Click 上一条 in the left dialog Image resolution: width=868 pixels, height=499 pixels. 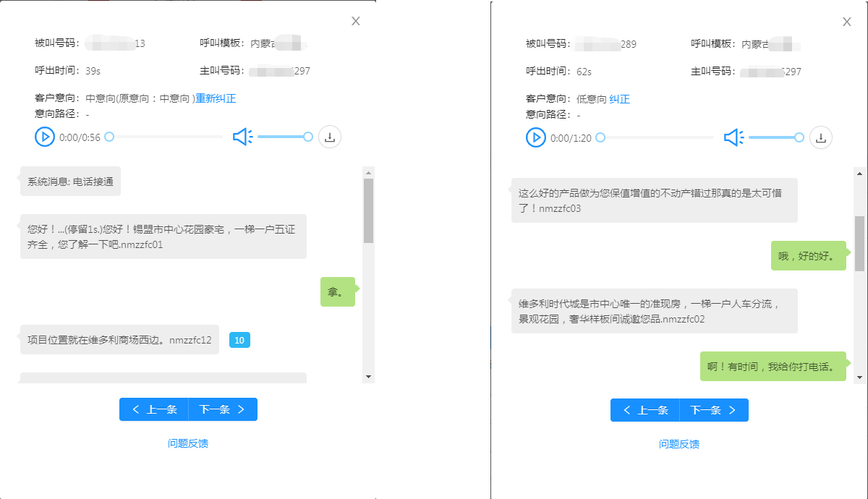[153, 409]
